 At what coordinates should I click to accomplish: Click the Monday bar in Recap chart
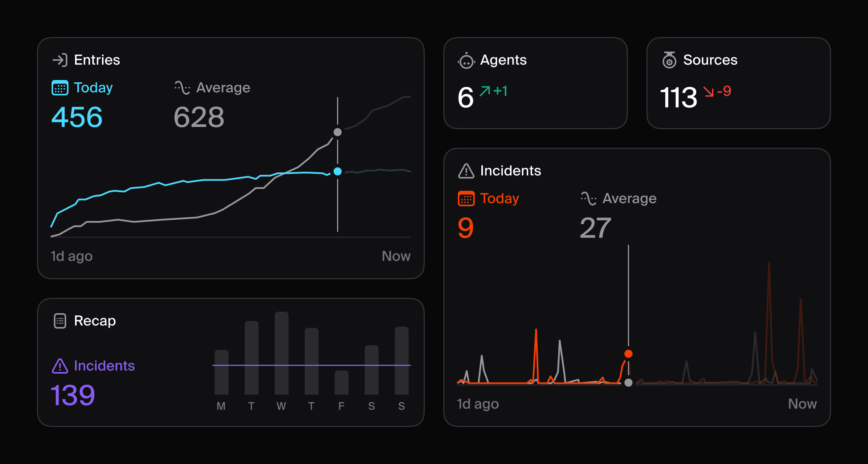pyautogui.click(x=221, y=372)
